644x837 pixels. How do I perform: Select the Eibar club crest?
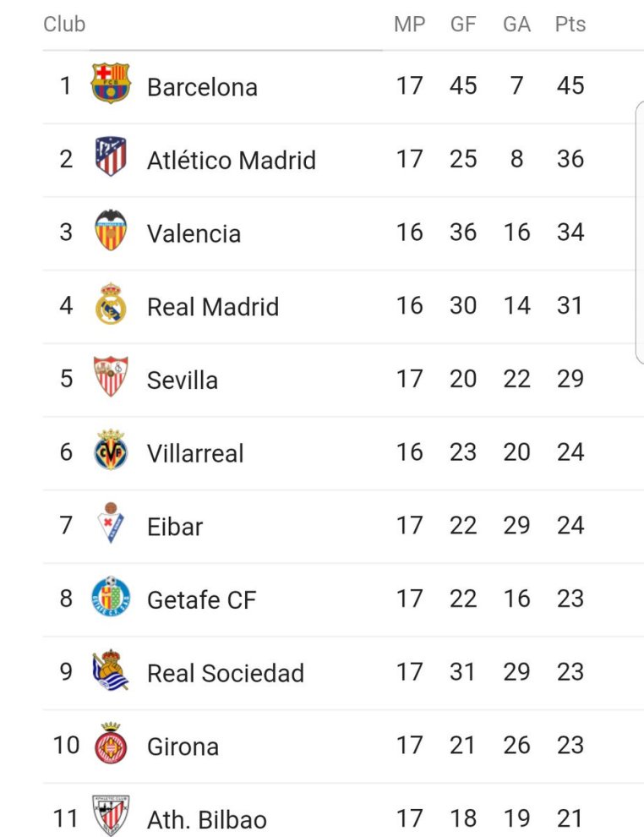coord(111,524)
